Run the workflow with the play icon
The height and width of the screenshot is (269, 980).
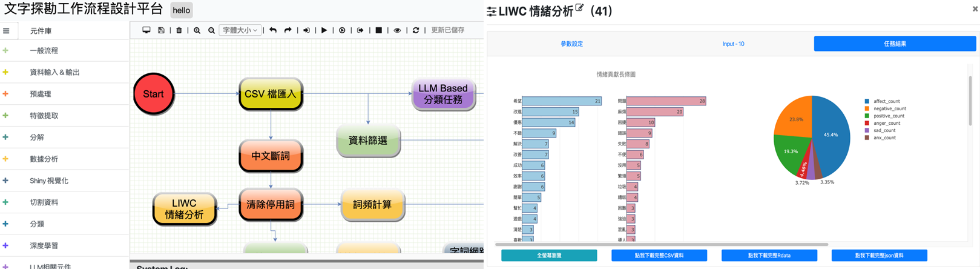tap(324, 30)
